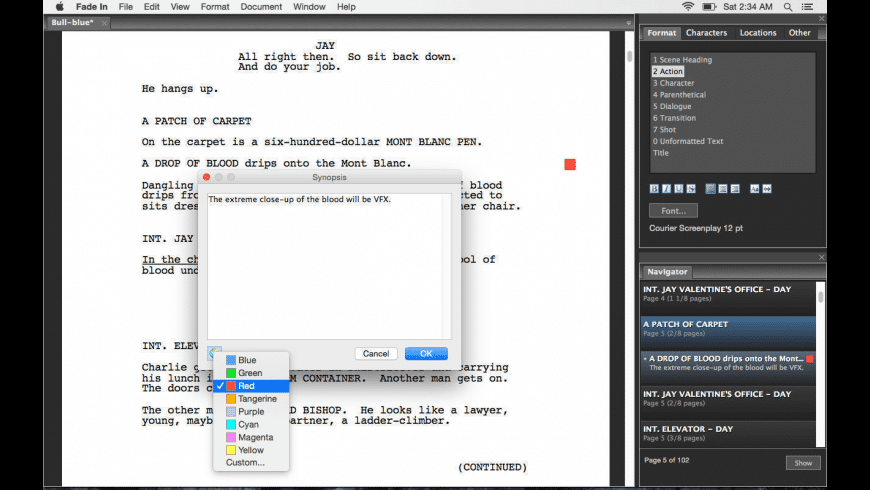Open the synopsis color picker icon

click(x=215, y=351)
